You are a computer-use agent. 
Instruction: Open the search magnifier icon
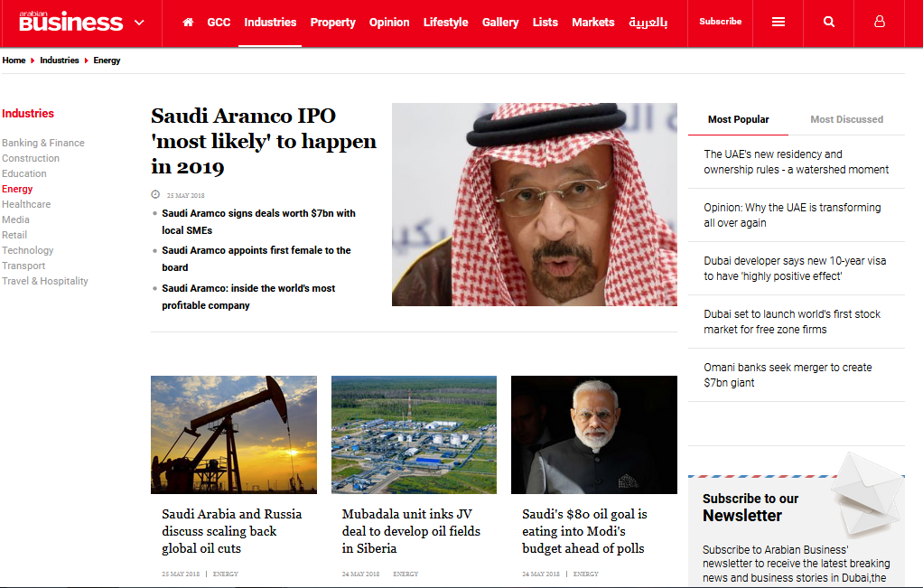tap(829, 22)
